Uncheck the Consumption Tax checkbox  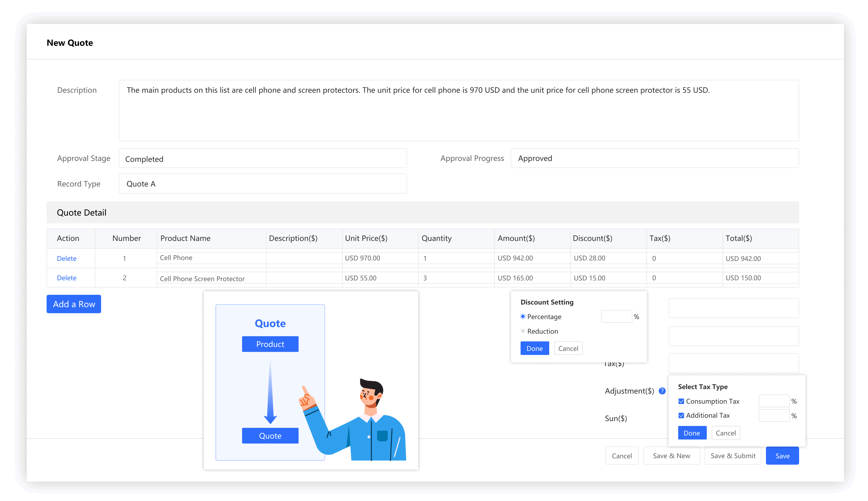(x=681, y=401)
